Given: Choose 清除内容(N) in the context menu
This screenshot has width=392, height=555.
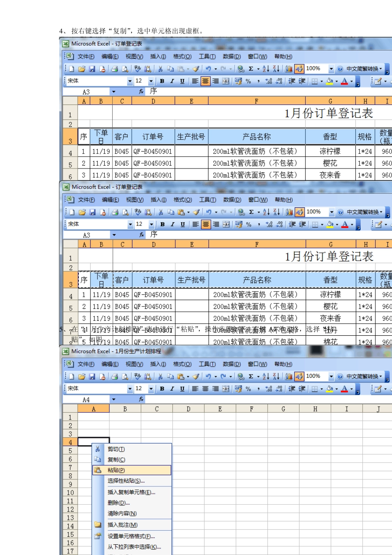Looking at the screenshot, I should [132, 513].
